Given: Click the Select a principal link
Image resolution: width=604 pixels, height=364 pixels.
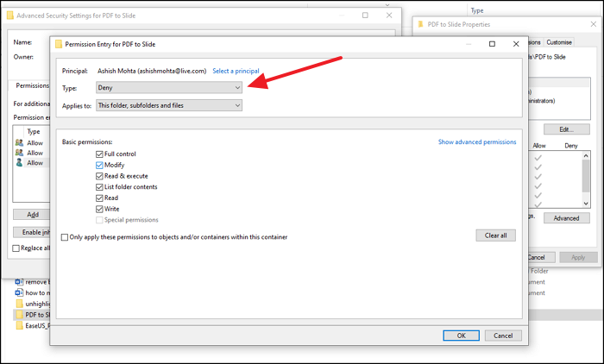Looking at the screenshot, I should click(236, 71).
